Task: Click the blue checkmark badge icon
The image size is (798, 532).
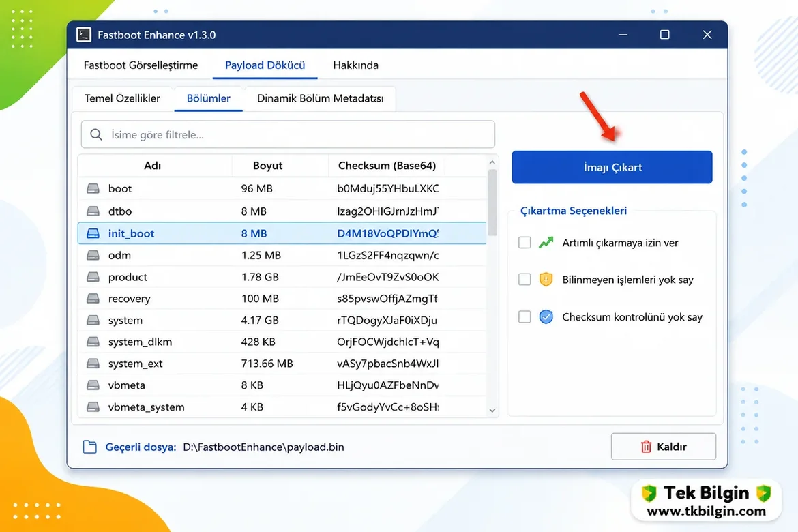Action: click(x=546, y=316)
